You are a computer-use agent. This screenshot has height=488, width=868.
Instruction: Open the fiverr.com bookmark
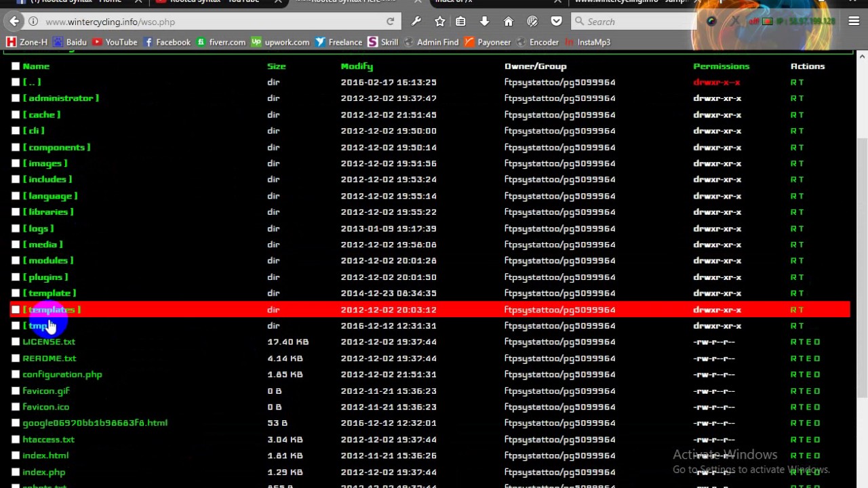221,42
